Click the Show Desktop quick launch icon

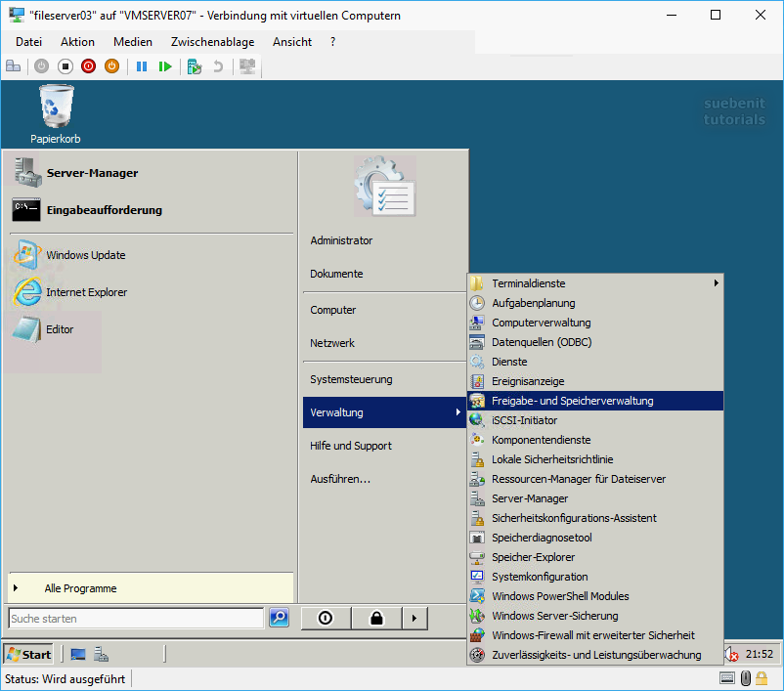click(78, 654)
